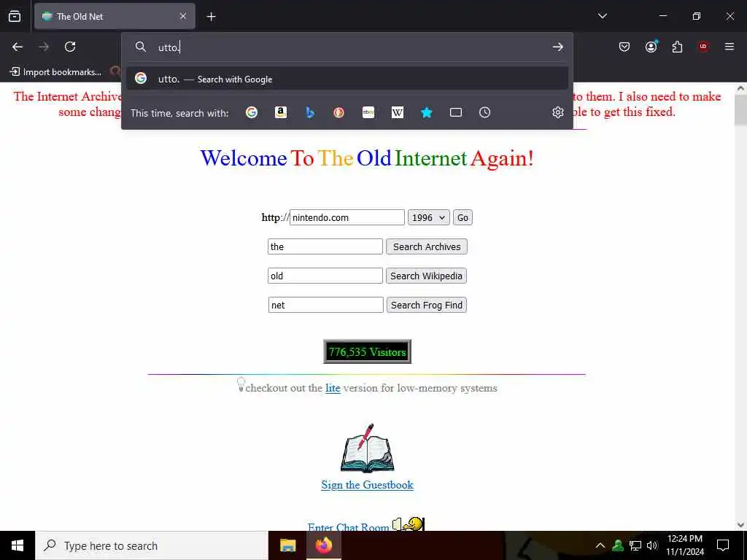Click the input field containing 'the'
Viewport: 747px width, 560px height.
point(325,246)
